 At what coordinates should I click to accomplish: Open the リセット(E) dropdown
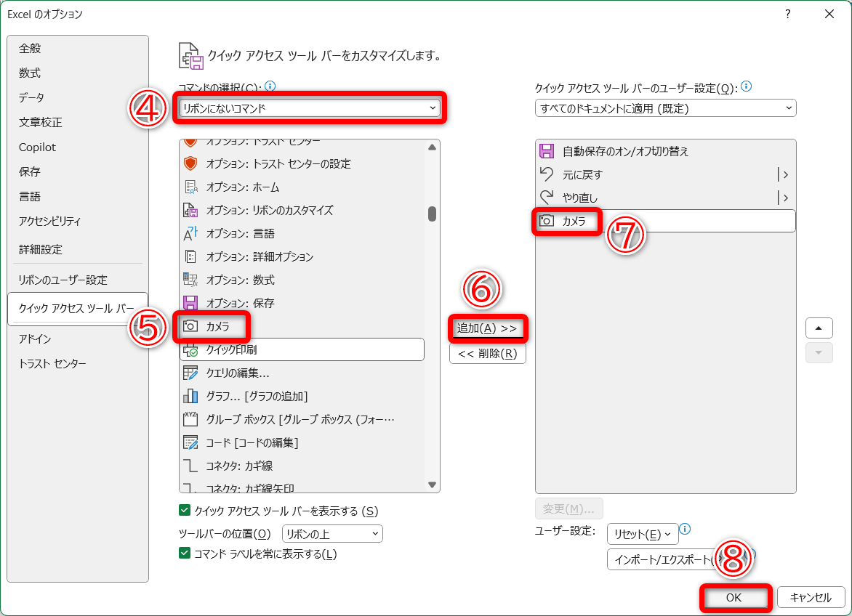(643, 534)
